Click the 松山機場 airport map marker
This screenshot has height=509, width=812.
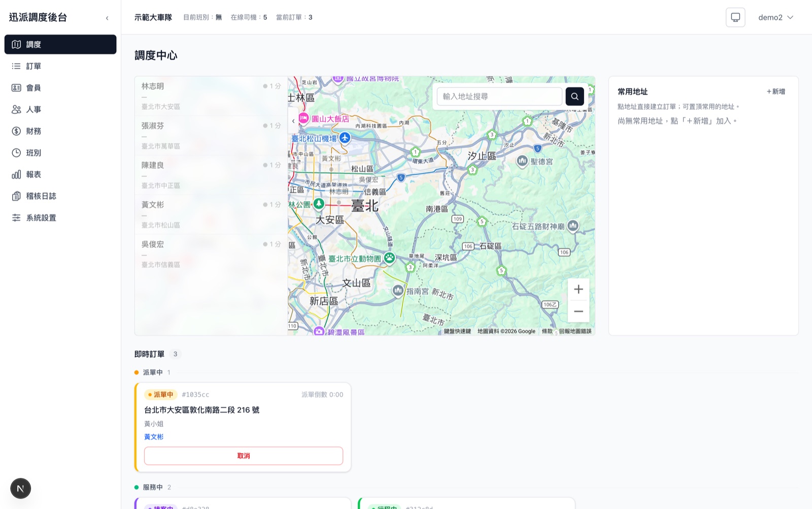point(345,138)
